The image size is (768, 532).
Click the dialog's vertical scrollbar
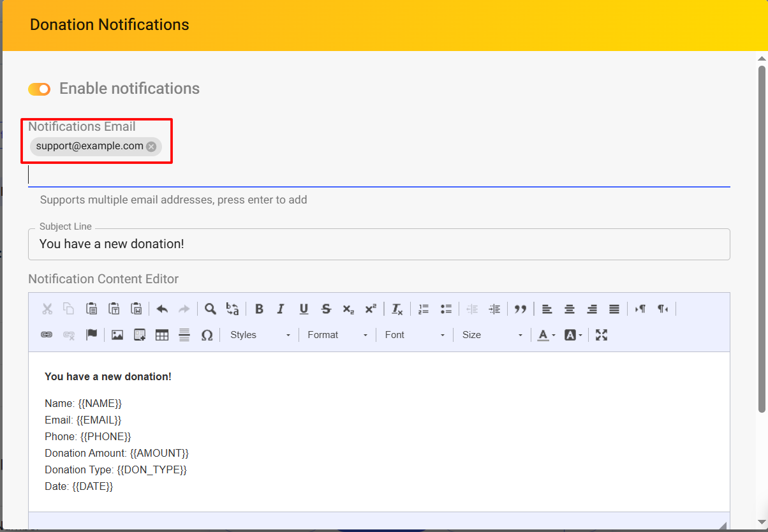pos(762,236)
